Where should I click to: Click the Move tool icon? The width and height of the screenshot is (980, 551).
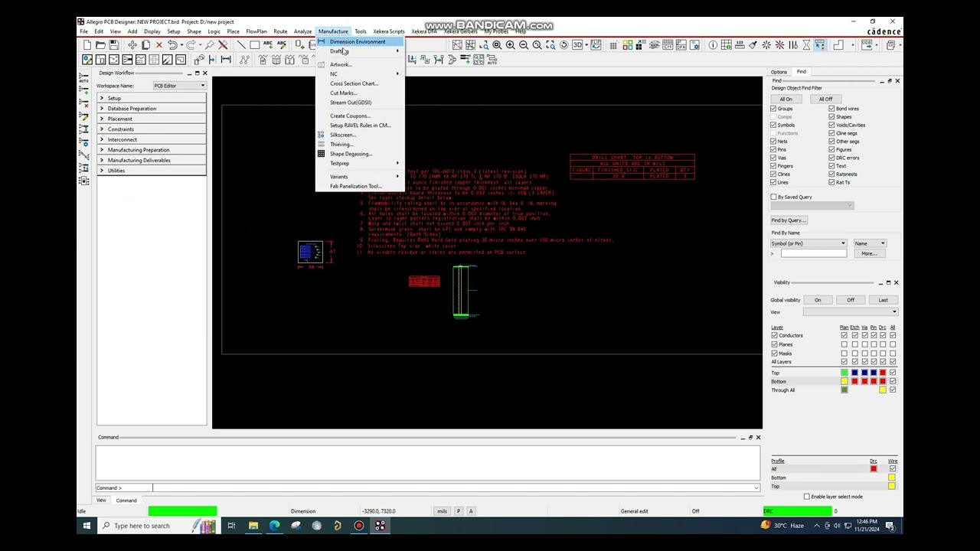(132, 45)
